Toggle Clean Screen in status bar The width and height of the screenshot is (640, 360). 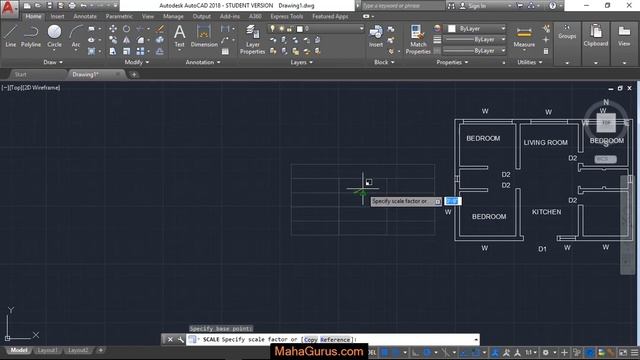pos(623,352)
